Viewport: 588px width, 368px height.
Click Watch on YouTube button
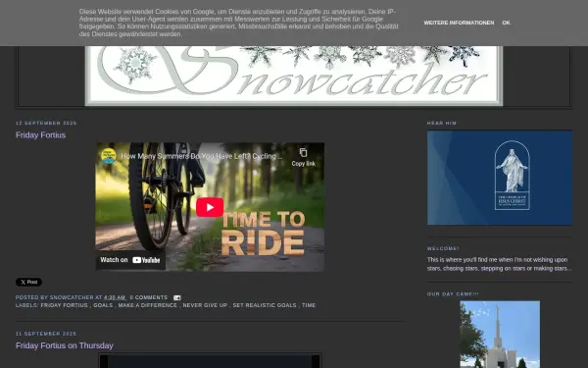130,260
